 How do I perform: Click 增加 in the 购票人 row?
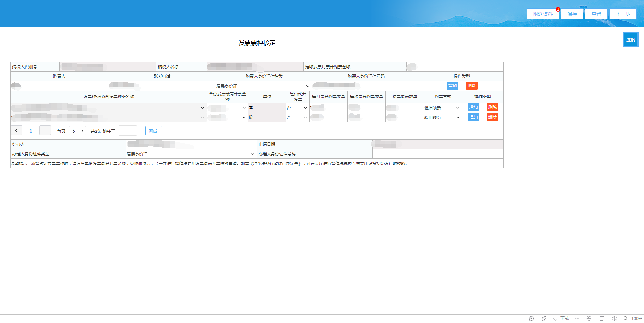(453, 86)
